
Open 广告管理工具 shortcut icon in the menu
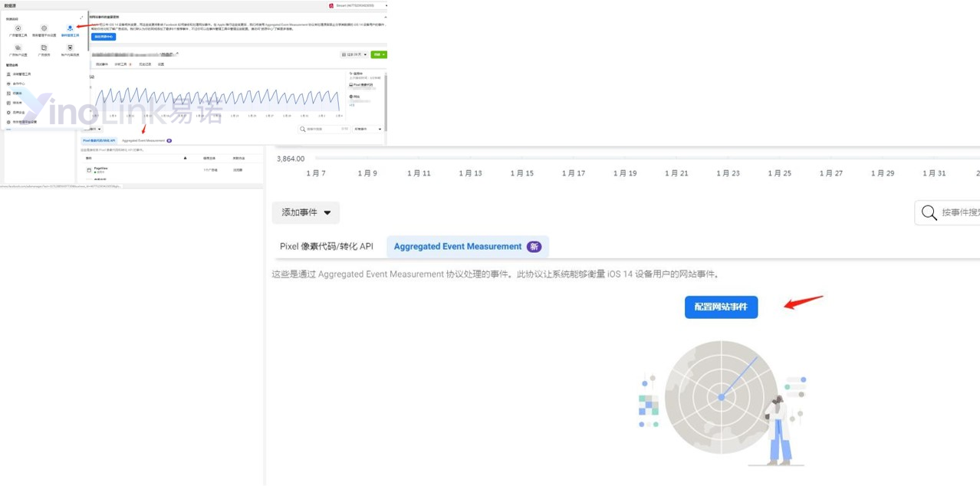click(18, 28)
